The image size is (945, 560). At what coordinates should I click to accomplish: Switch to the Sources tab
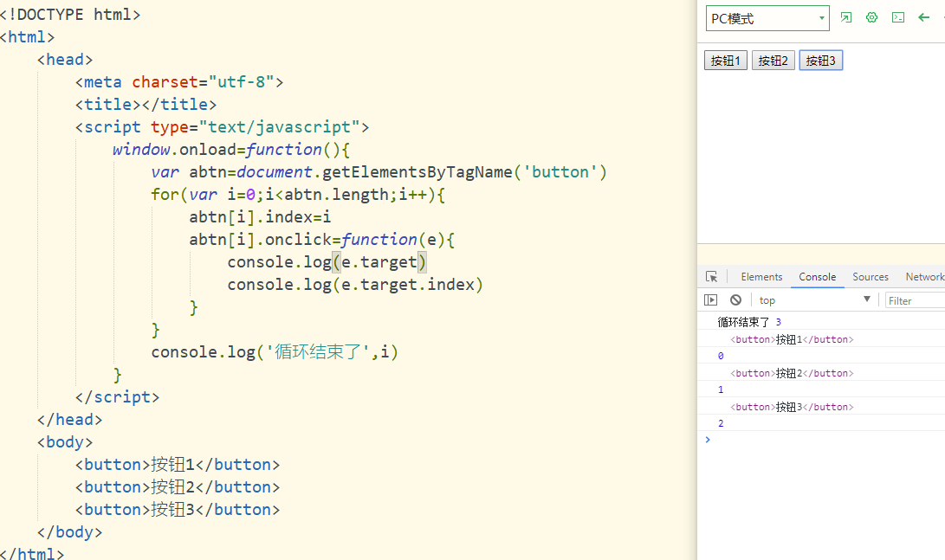[870, 276]
